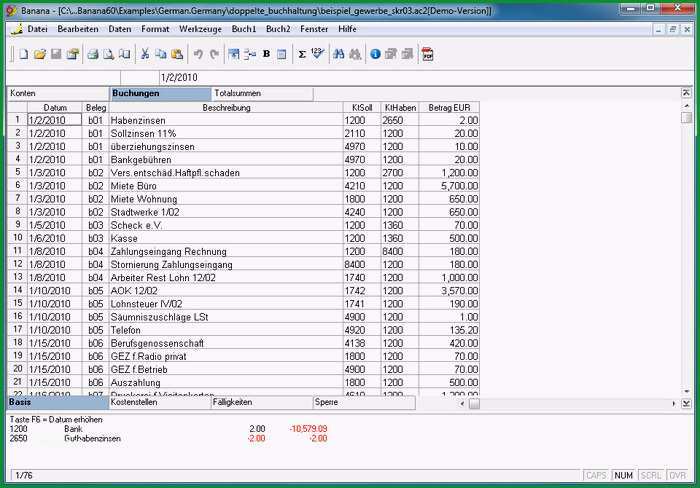Viewport: 700px width, 488px height.
Task: Click the blue info icon
Action: click(x=375, y=54)
